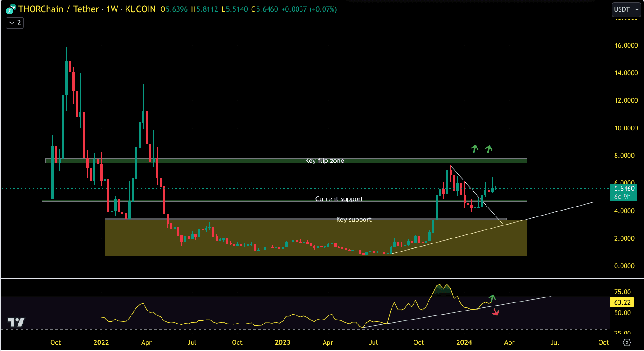Click the 16.0000 price axis label
Screen dimensions: 644x351
[626, 45]
